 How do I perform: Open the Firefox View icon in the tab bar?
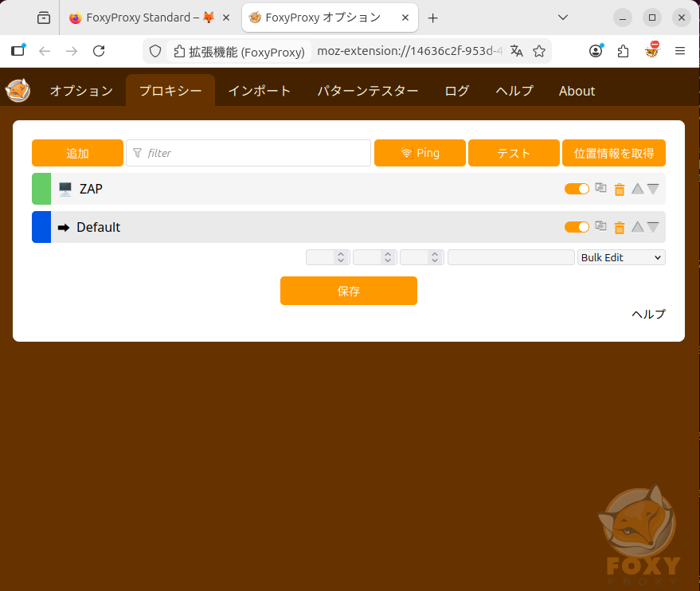tap(44, 18)
